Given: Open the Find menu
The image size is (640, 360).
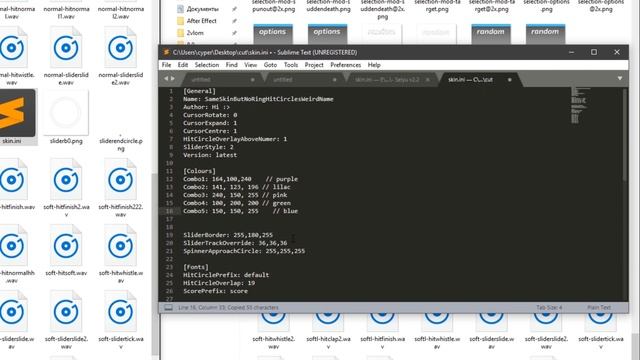Looking at the screenshot, I should (x=231, y=65).
